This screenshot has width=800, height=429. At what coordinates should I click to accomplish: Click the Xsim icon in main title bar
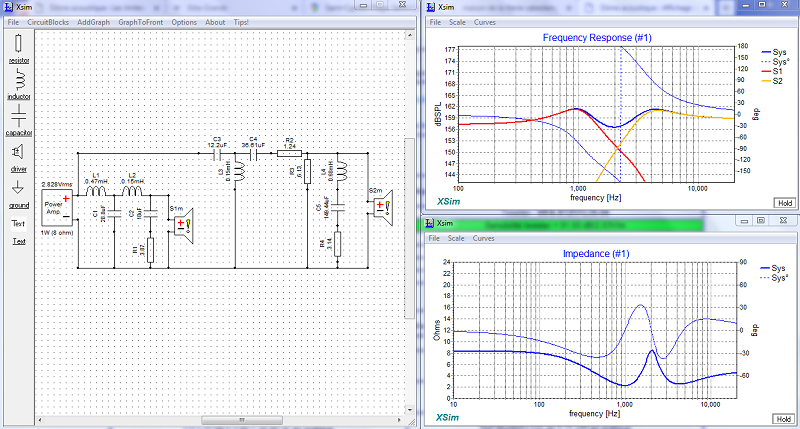pos(8,7)
